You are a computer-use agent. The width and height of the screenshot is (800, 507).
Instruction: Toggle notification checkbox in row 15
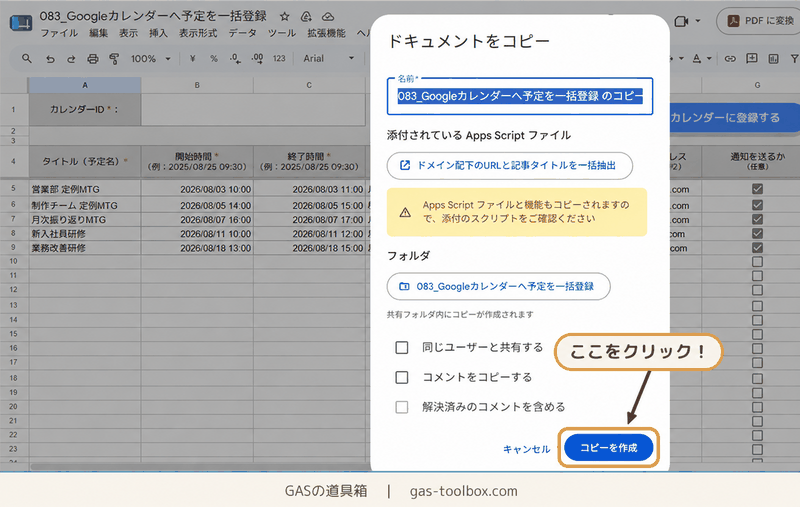pos(757,335)
